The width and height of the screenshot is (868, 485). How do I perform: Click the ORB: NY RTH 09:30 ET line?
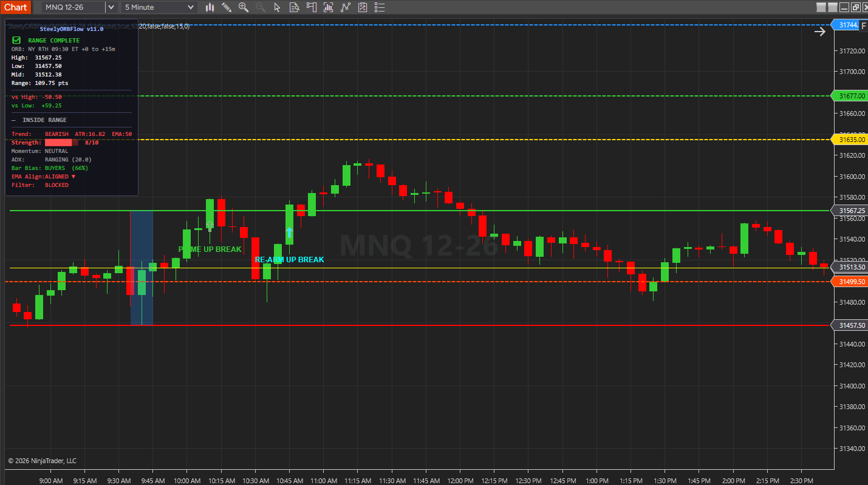click(63, 49)
